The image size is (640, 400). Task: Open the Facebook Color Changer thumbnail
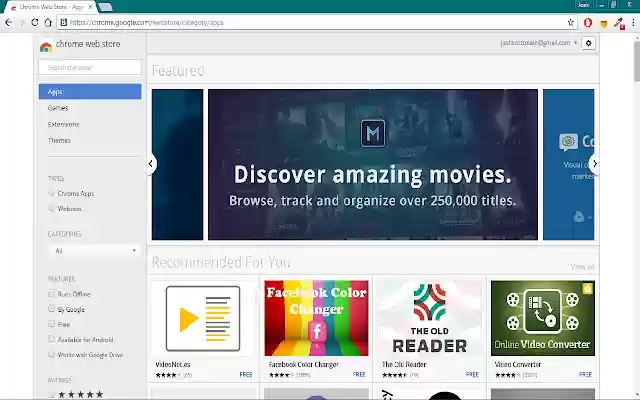click(x=316, y=318)
